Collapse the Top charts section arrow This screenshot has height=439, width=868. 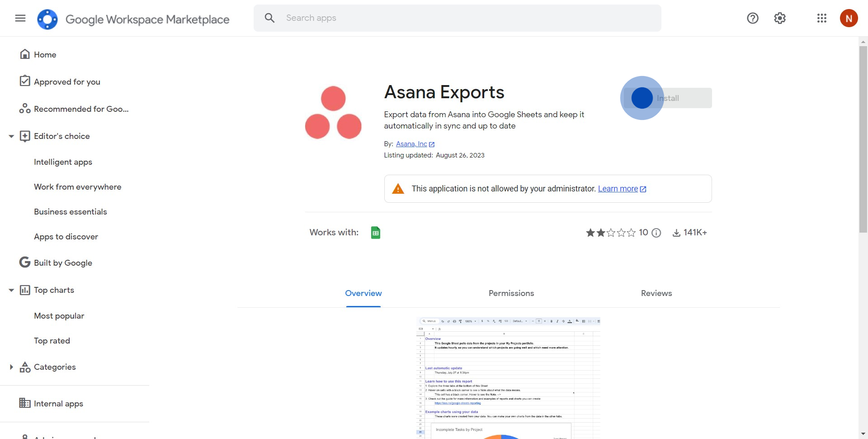click(11, 290)
